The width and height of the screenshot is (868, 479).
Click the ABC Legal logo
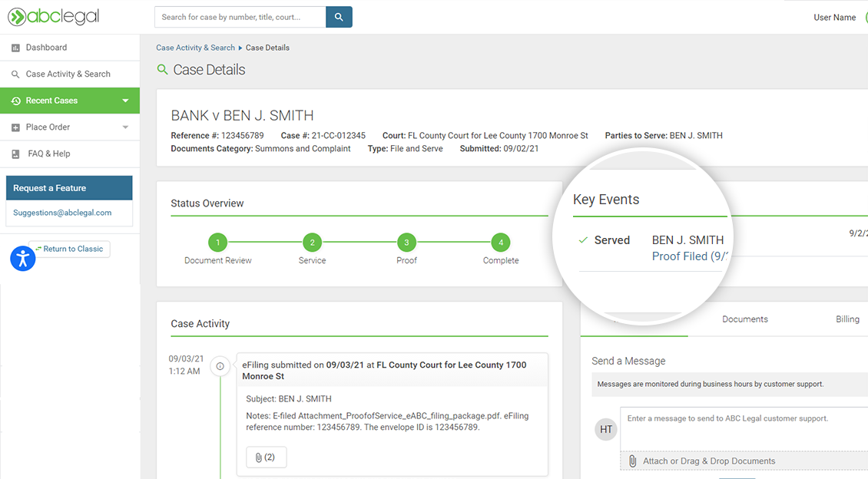tap(54, 17)
